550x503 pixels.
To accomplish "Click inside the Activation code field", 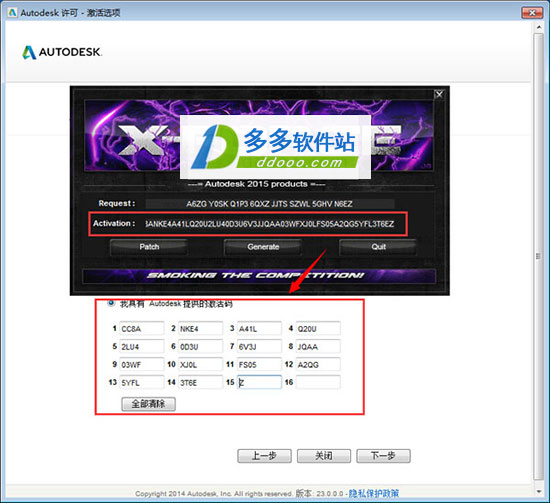I will pos(270,224).
